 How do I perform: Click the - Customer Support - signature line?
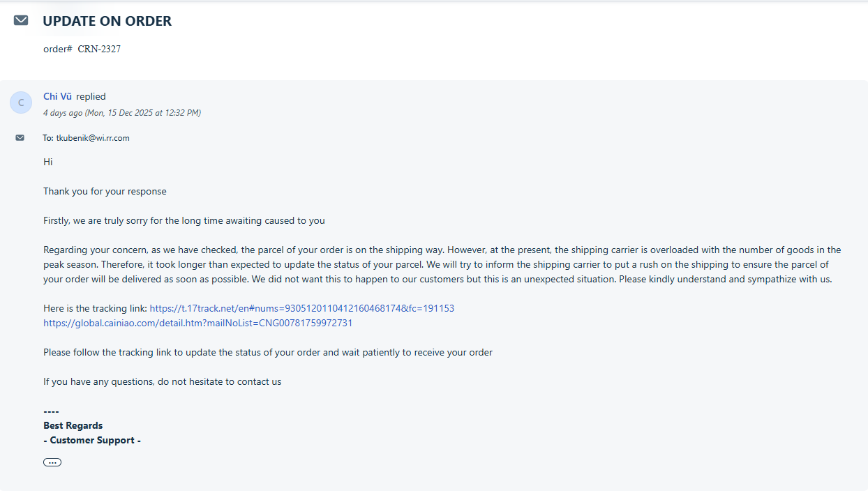[x=92, y=440]
